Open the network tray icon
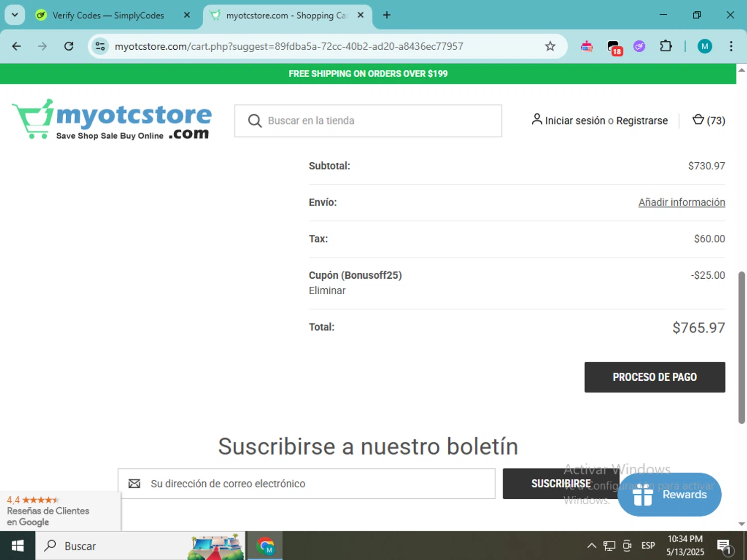 click(x=609, y=546)
